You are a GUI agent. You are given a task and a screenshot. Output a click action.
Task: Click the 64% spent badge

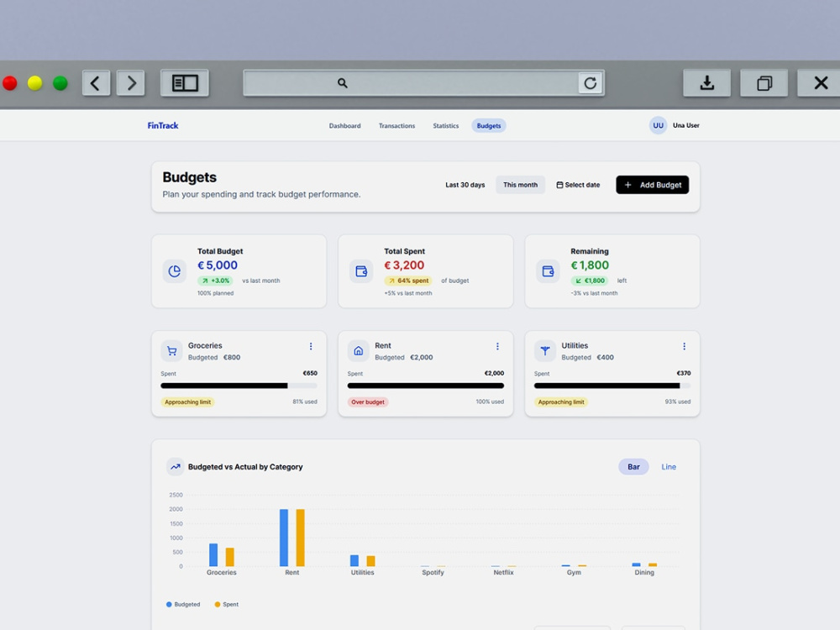pyautogui.click(x=407, y=281)
